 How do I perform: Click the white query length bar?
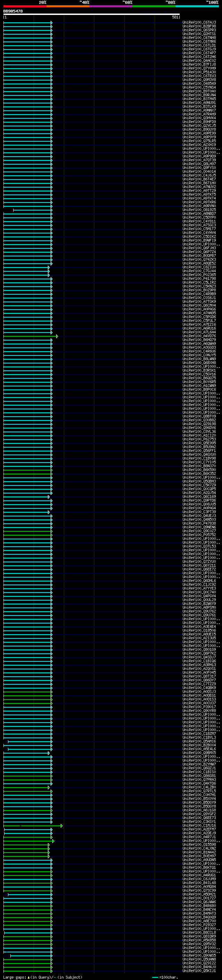[x=92, y=14]
